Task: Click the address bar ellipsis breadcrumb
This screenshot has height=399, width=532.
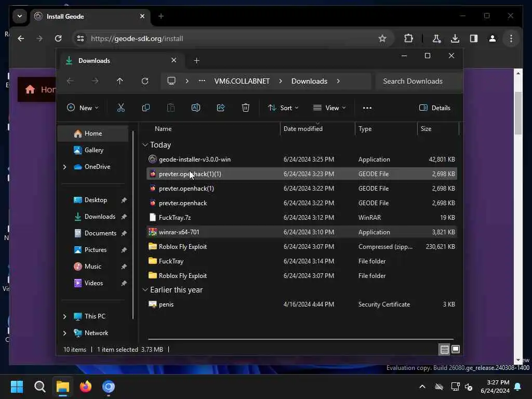Action: [x=202, y=81]
